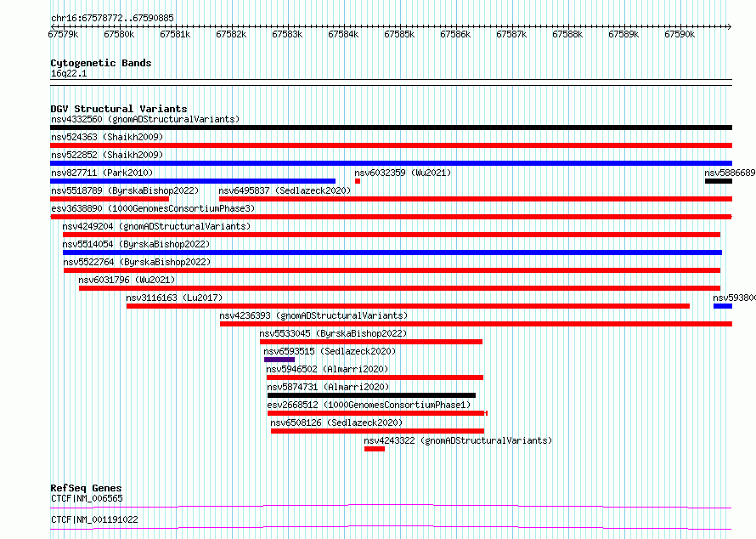Select the nsv6032359 (Wu2021) label

pos(403,173)
